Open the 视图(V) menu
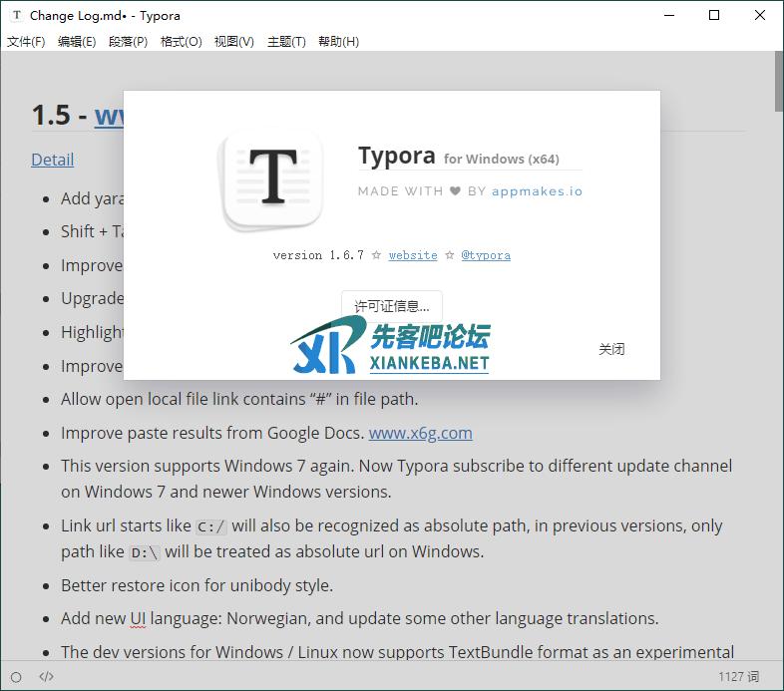Screen dimensions: 784x691 233,42
